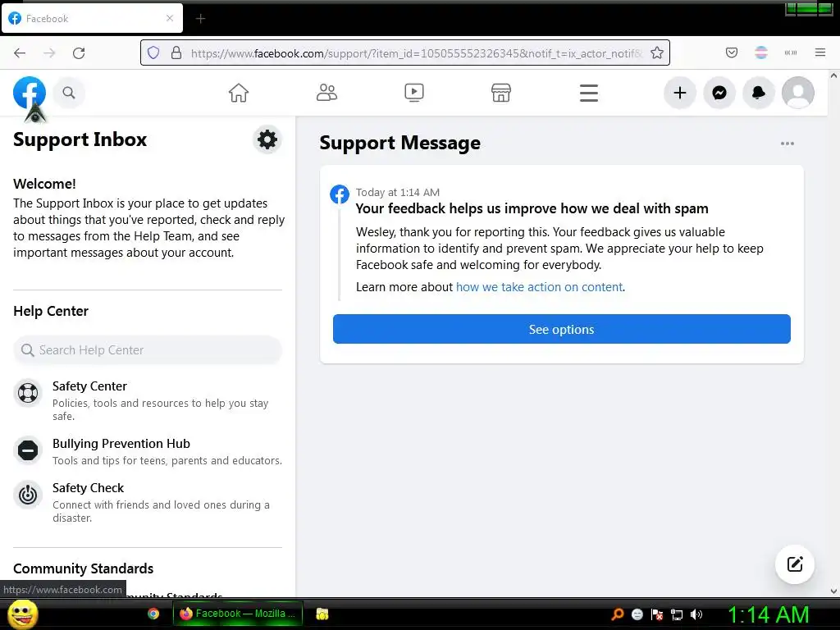Screen dimensions: 840x630
Task: Click the magnifier tray icon
Action: coord(618,614)
